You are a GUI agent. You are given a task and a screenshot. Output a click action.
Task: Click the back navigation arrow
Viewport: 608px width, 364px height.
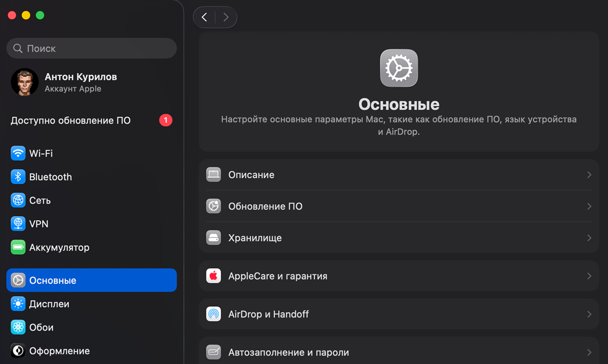pos(204,17)
